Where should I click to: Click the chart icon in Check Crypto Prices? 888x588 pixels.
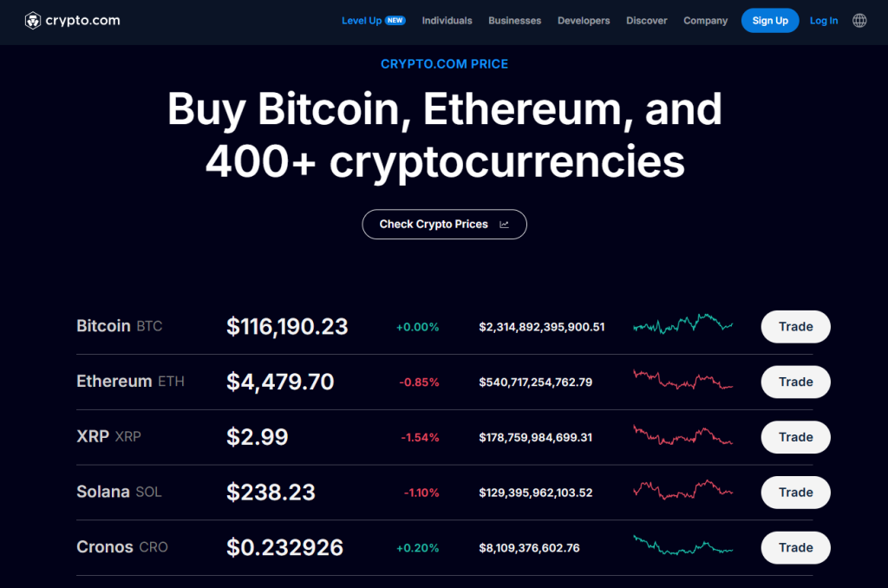[504, 225]
